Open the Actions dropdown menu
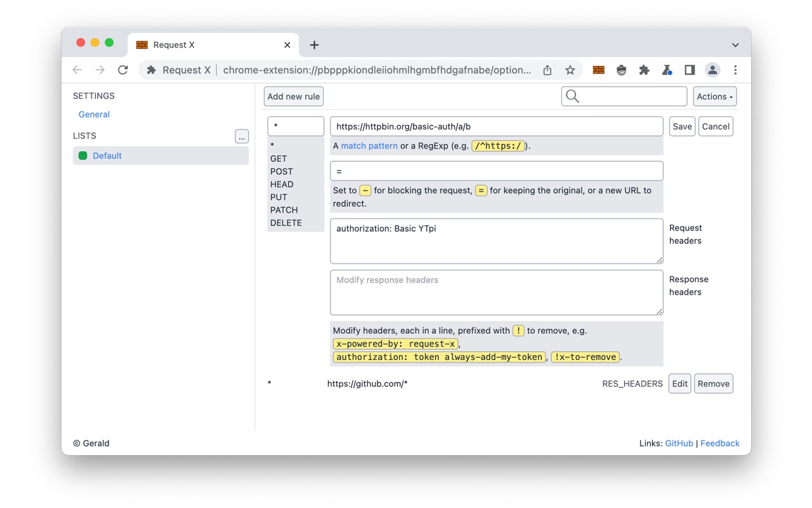Image resolution: width=812 pixels, height=508 pixels. click(x=715, y=97)
